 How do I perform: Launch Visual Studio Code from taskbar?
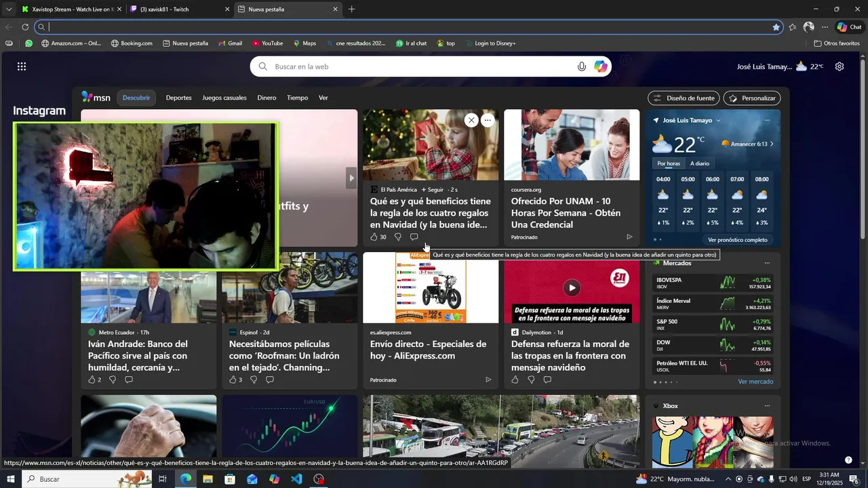(x=296, y=479)
